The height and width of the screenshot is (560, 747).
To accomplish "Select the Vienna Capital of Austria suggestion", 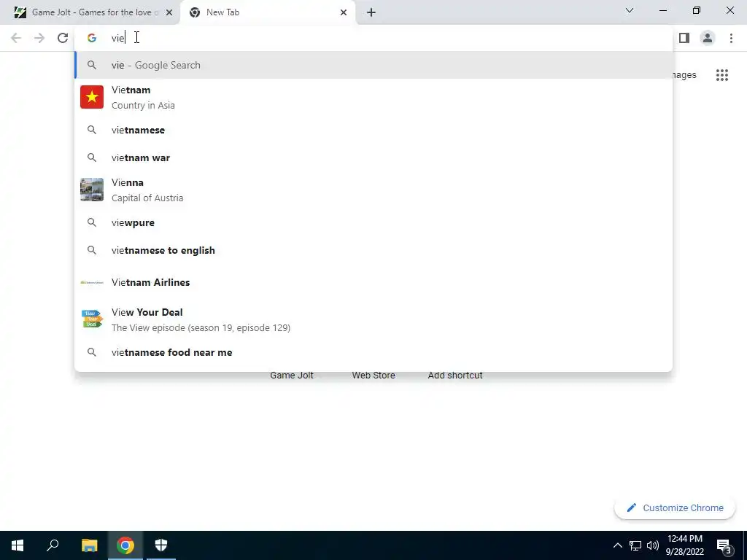I will 373,190.
